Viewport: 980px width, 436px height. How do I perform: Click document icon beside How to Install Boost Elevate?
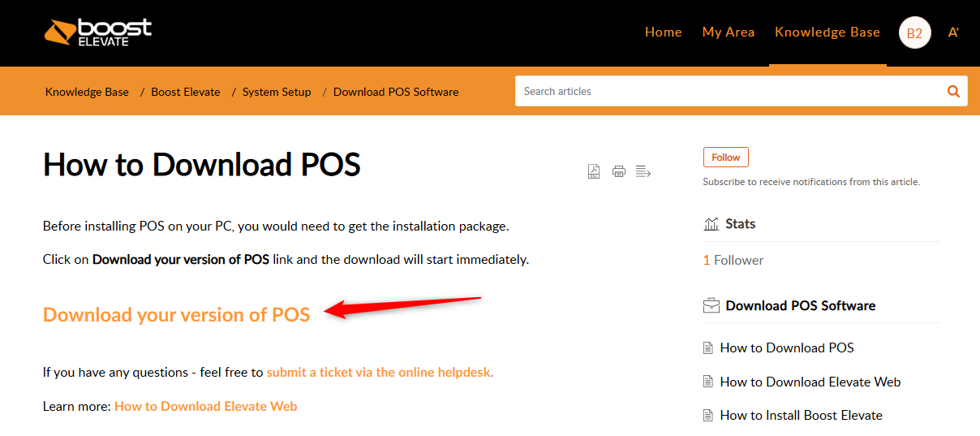pyautogui.click(x=708, y=416)
